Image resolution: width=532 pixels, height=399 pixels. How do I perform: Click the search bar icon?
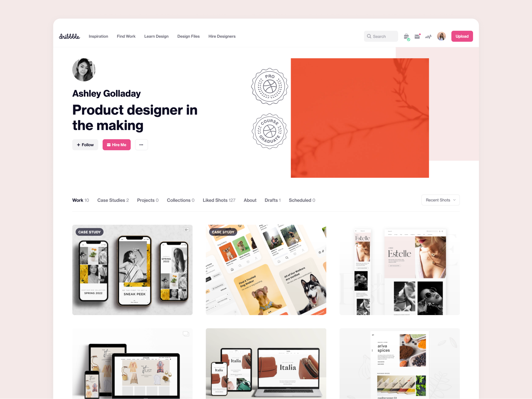(x=369, y=36)
